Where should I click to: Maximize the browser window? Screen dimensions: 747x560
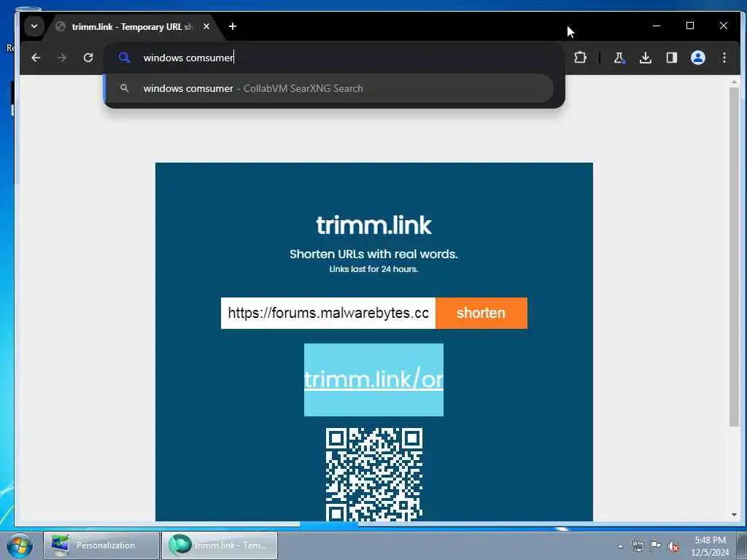point(690,26)
